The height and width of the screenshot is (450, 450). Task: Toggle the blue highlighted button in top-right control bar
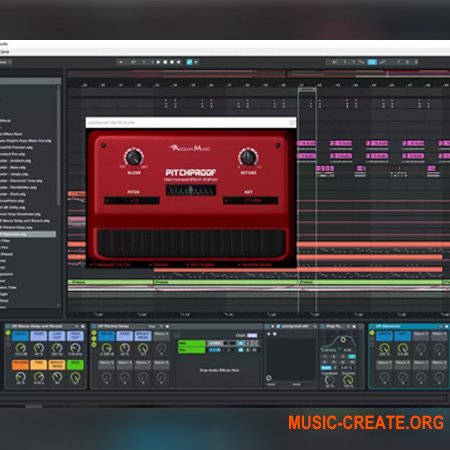pos(372,62)
